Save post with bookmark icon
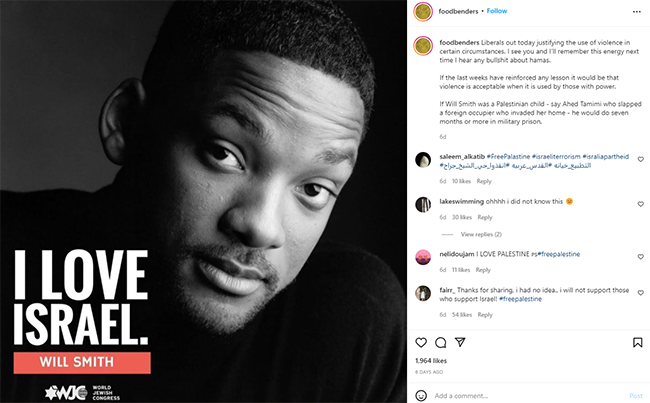This screenshot has width=650, height=403. tap(638, 342)
